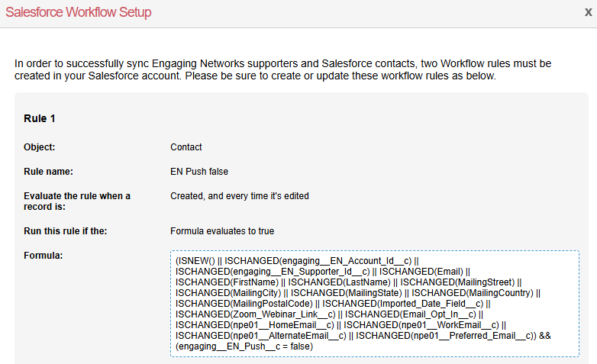Screen dimensions: 597x364
Task: Click 'ISCHANGED(FirstName)' in the formula
Action: click(228, 282)
